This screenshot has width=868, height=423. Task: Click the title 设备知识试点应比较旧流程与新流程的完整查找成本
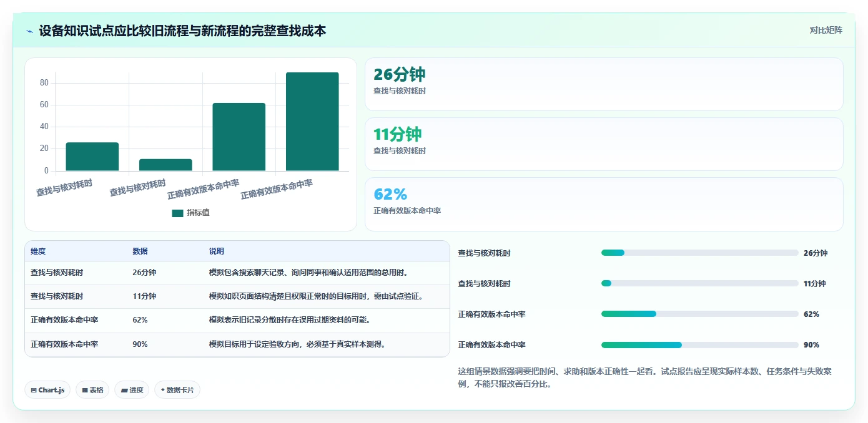[182, 31]
